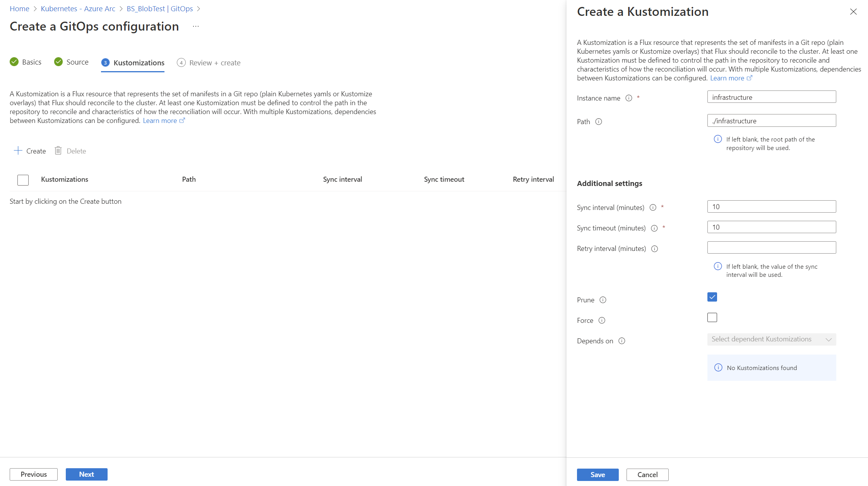The width and height of the screenshot is (868, 486).
Task: Focus the Sync interval minutes field
Action: [x=772, y=206]
